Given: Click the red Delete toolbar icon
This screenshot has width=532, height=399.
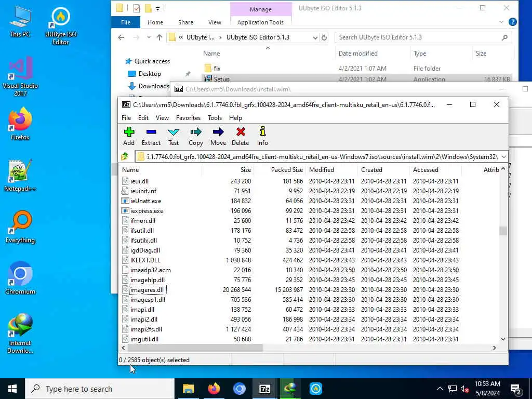Looking at the screenshot, I should click(240, 136).
